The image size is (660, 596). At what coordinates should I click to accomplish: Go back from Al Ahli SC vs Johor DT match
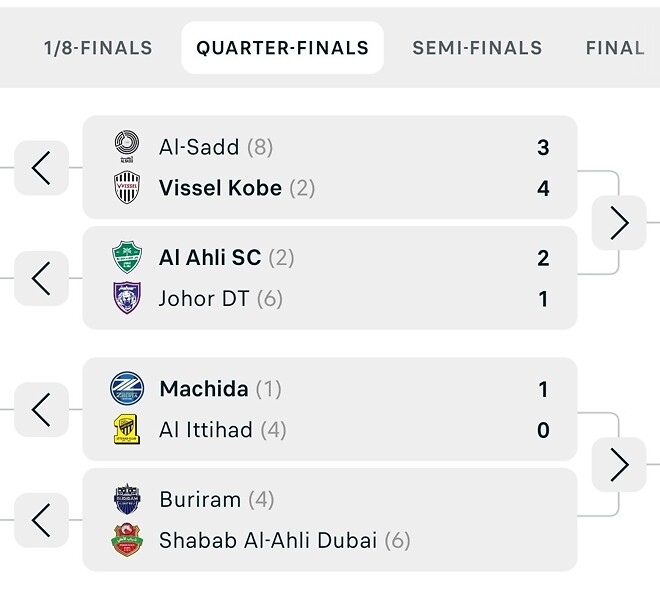tap(41, 278)
